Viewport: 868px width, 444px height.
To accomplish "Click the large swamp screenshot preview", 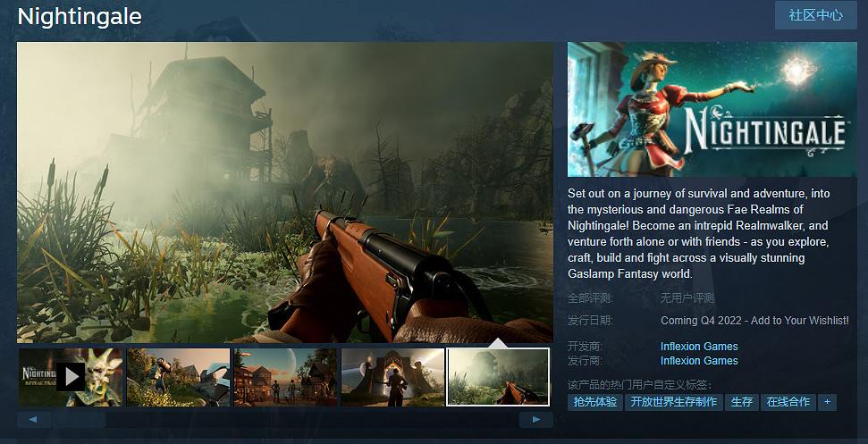I will pos(285,192).
